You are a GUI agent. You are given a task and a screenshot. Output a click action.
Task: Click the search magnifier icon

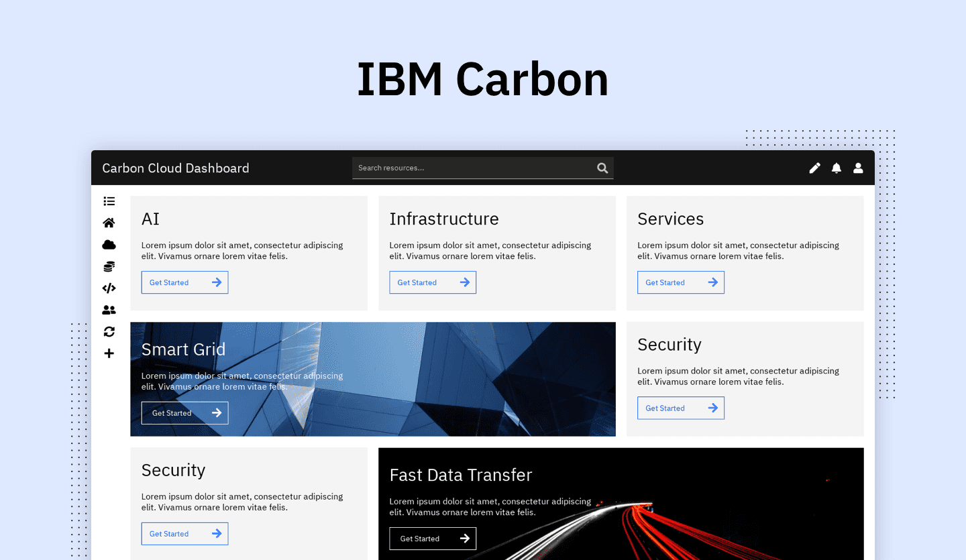602,168
